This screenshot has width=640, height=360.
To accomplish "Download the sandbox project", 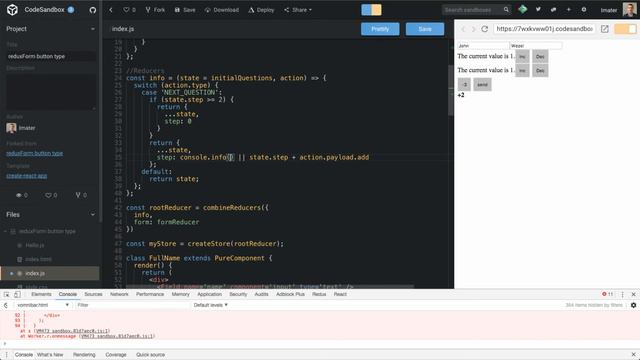I will [x=222, y=10].
